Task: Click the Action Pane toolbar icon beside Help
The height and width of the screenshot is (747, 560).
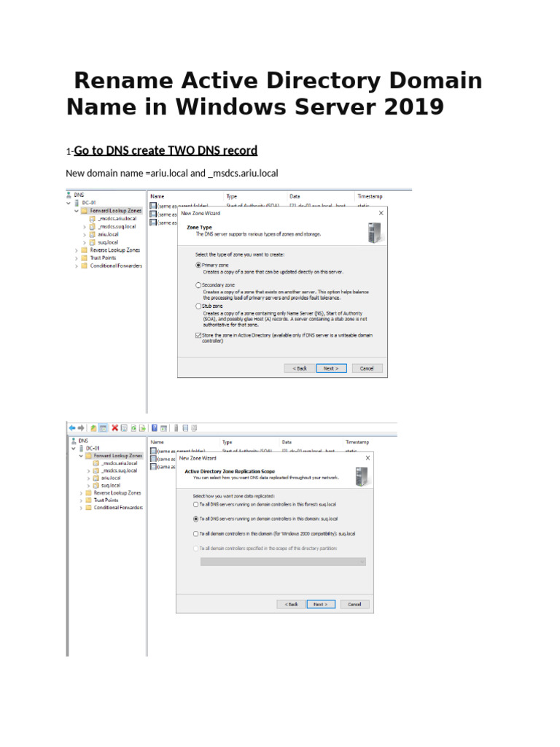Action: pyautogui.click(x=164, y=428)
